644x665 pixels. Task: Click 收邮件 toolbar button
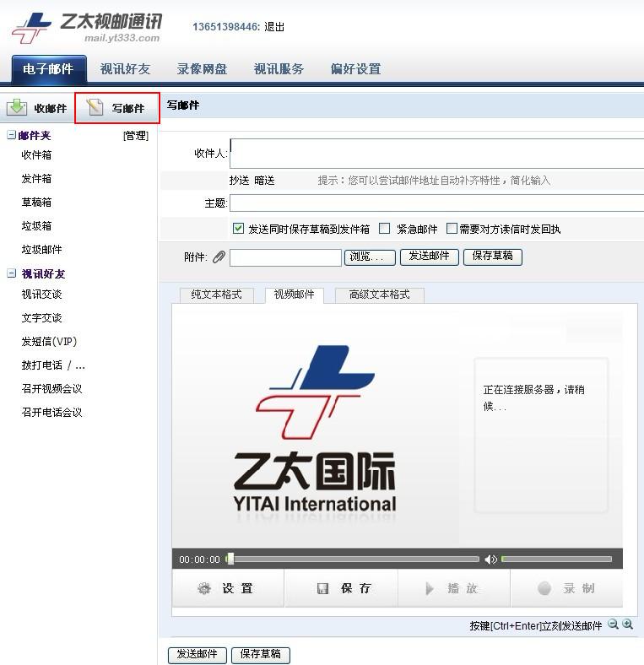(x=37, y=108)
